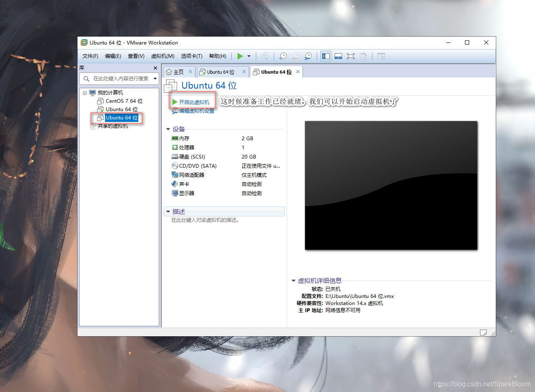This screenshot has height=392, width=535.
Task: Click the message log icon in status bar
Action: click(x=483, y=332)
